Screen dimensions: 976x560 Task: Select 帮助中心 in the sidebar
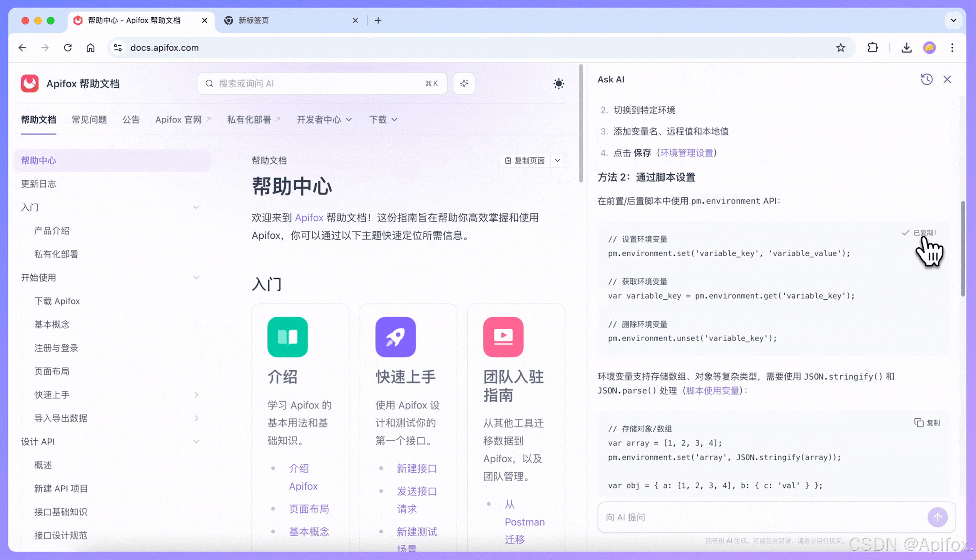[x=112, y=160]
